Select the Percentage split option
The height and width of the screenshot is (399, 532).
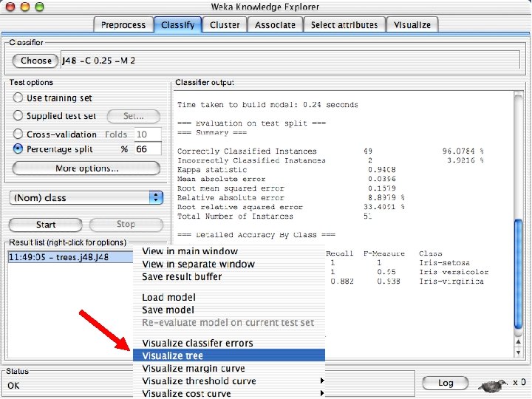click(x=52, y=149)
